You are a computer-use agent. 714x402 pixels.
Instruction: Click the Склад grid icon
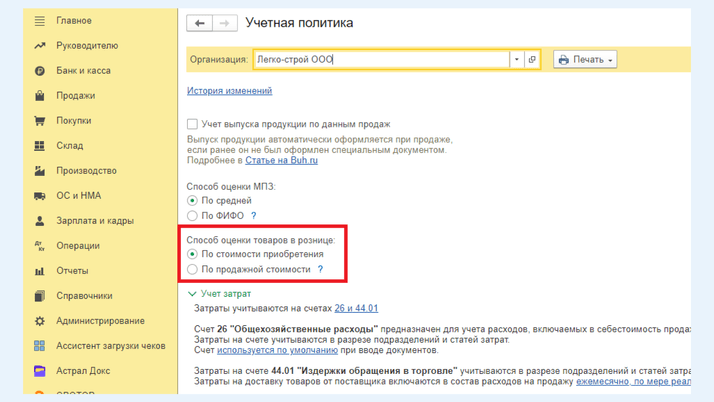point(40,146)
